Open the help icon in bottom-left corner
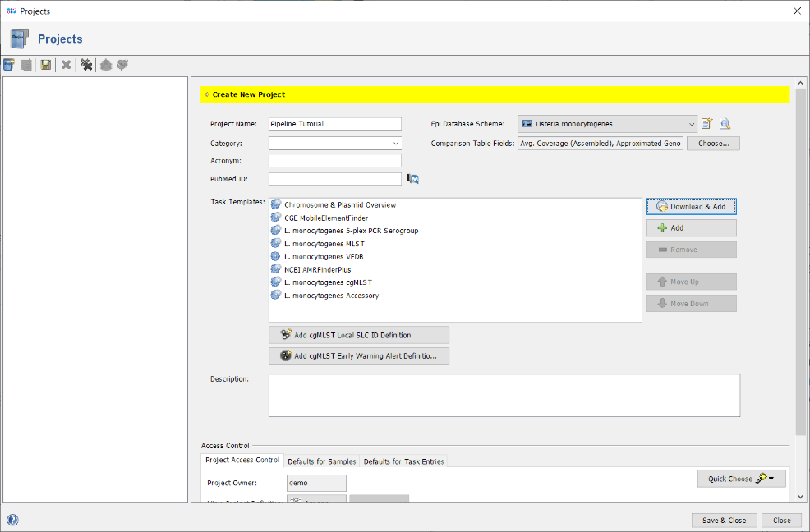 click(x=12, y=520)
